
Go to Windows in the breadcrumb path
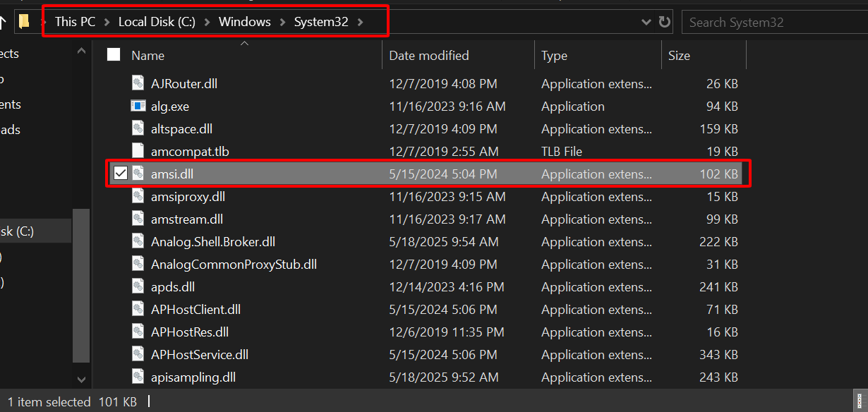(x=245, y=22)
